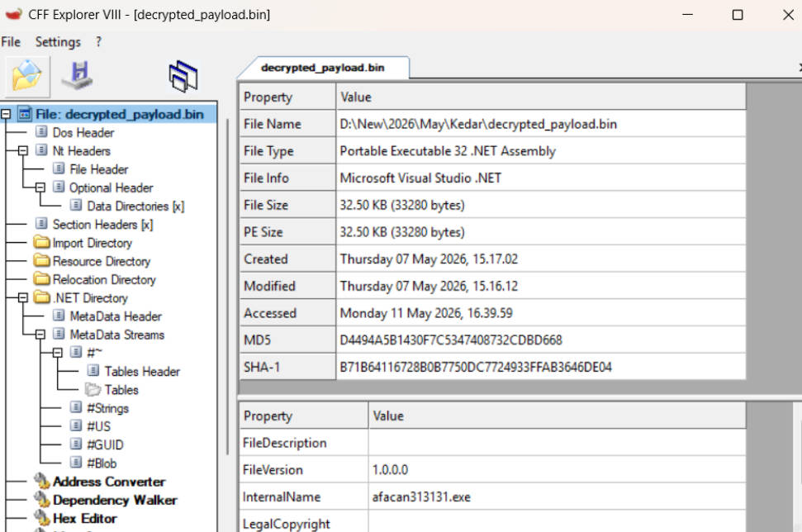
Task: Click the file path D:\New\2026\May\Kedar\decrypted_payload.bin
Action: 478,124
